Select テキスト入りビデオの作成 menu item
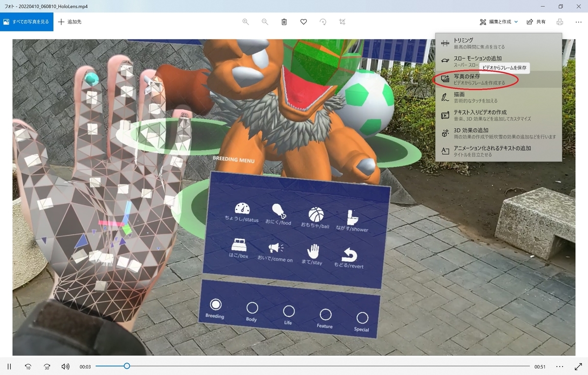 [x=498, y=115]
